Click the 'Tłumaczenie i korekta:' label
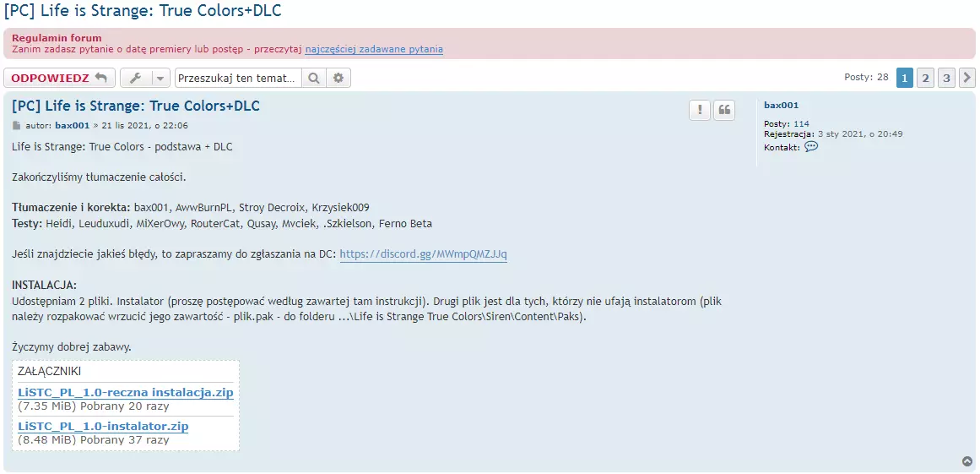Viewport: 980px width, 474px height. (x=71, y=207)
